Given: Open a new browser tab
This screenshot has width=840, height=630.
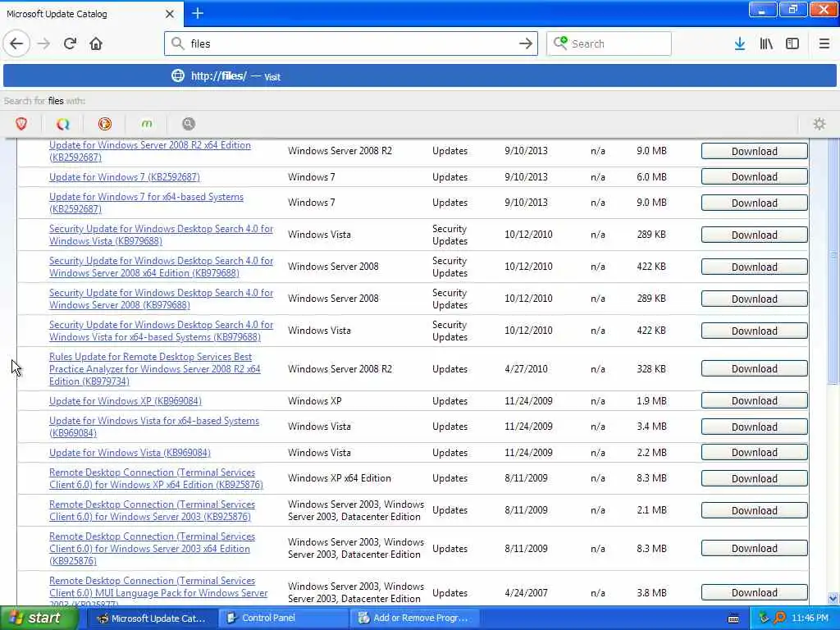Looking at the screenshot, I should [x=198, y=13].
